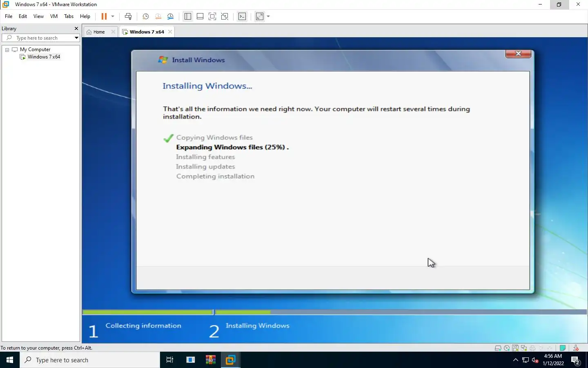The width and height of the screenshot is (588, 368).
Task: Open Task View on the taskbar
Action: [x=170, y=360]
